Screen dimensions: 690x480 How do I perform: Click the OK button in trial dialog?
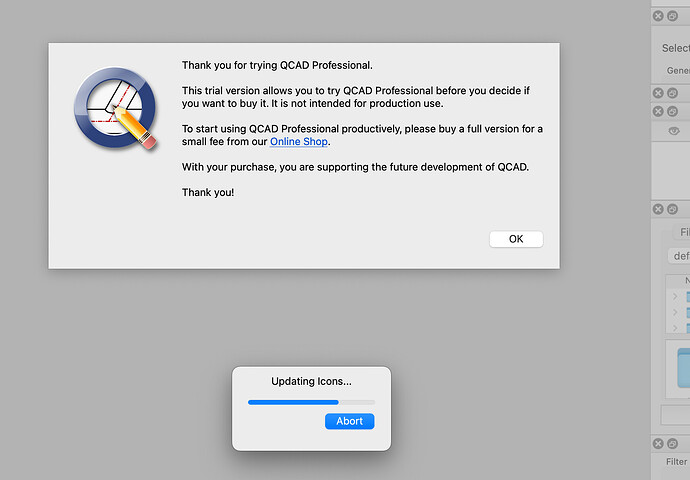pyautogui.click(x=516, y=239)
